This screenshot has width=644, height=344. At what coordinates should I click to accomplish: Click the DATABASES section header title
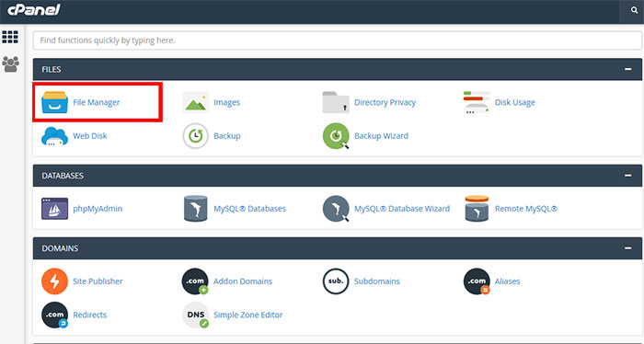coord(63,176)
